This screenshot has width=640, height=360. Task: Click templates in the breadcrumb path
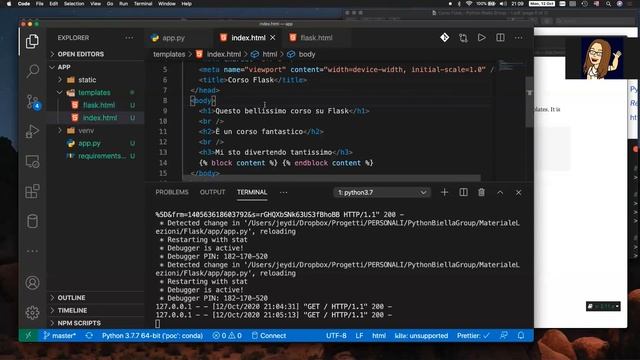pos(169,54)
